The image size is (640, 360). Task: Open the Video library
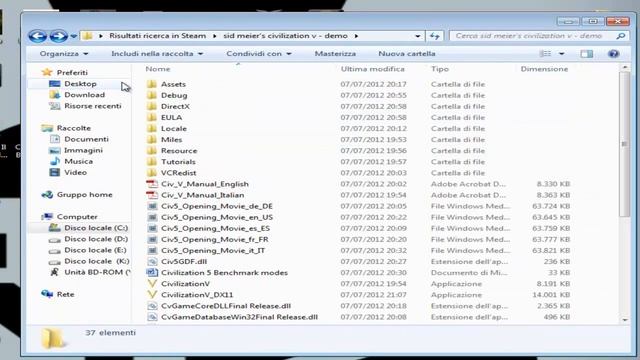pos(75,172)
